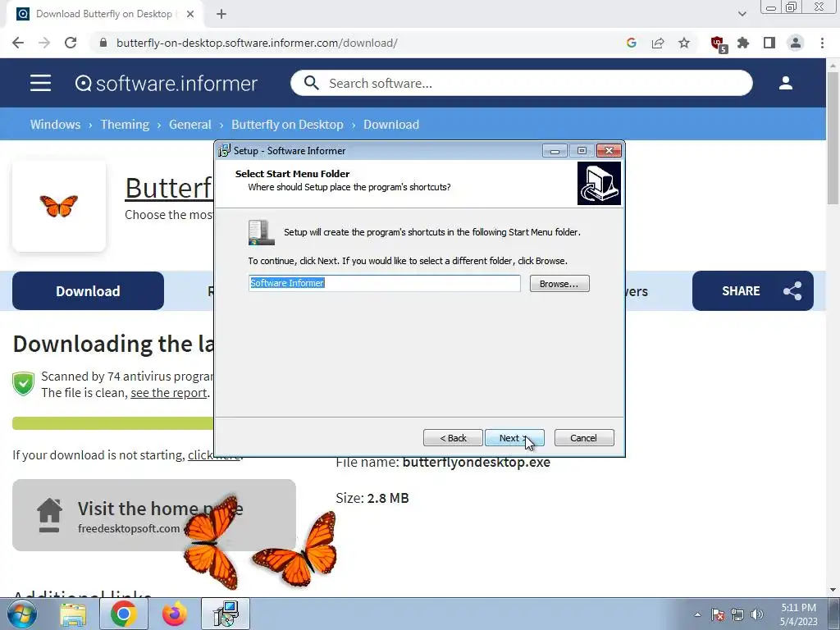Click the Setup title bar icon
Screen dimensions: 840x630
tap(224, 151)
